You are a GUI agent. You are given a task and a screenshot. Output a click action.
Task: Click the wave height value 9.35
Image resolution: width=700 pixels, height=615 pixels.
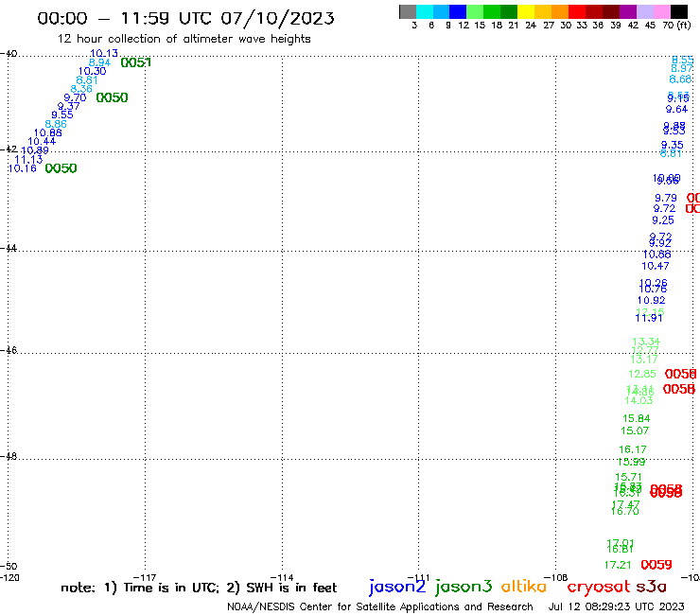672,145
